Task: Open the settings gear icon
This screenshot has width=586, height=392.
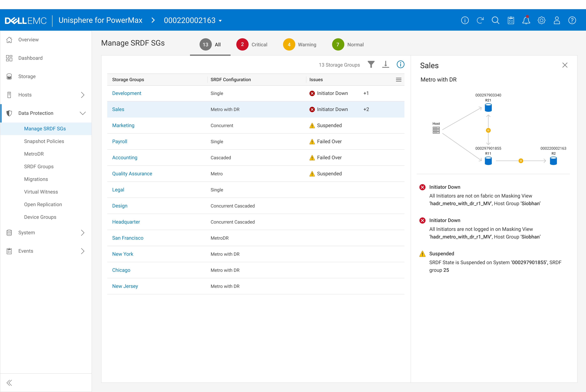Action: click(541, 20)
